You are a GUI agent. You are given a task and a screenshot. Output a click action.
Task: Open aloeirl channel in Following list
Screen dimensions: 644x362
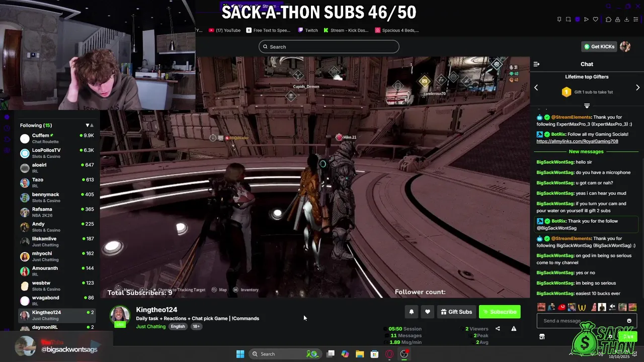(57, 168)
